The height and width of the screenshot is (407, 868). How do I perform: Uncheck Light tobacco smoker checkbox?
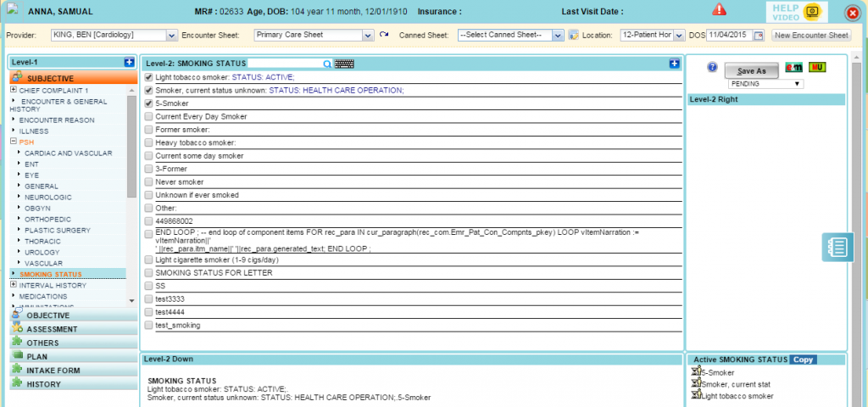click(148, 77)
